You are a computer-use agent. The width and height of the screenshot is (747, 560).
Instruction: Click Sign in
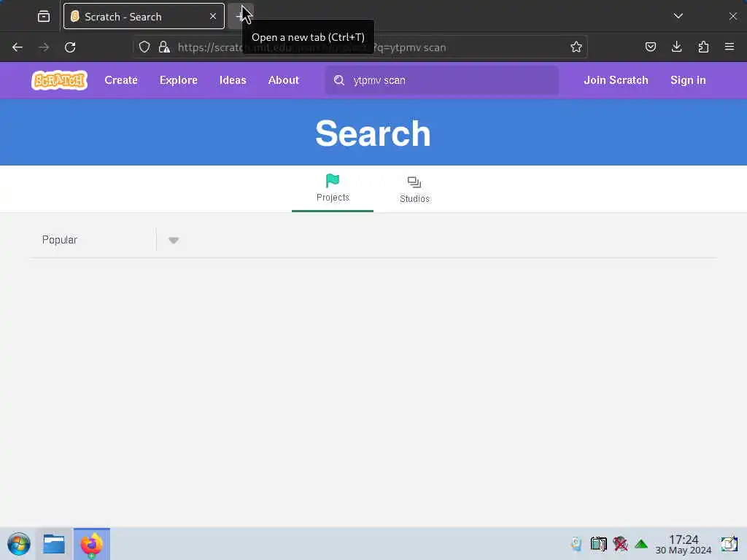pos(688,80)
